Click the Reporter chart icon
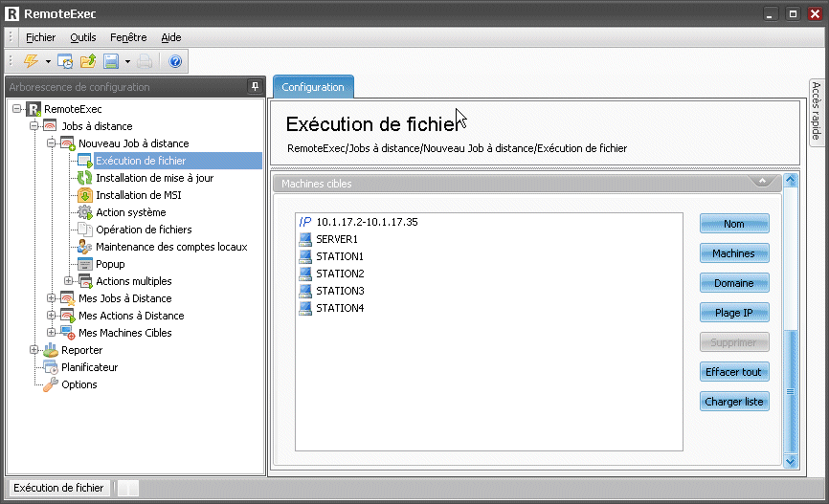 point(50,350)
